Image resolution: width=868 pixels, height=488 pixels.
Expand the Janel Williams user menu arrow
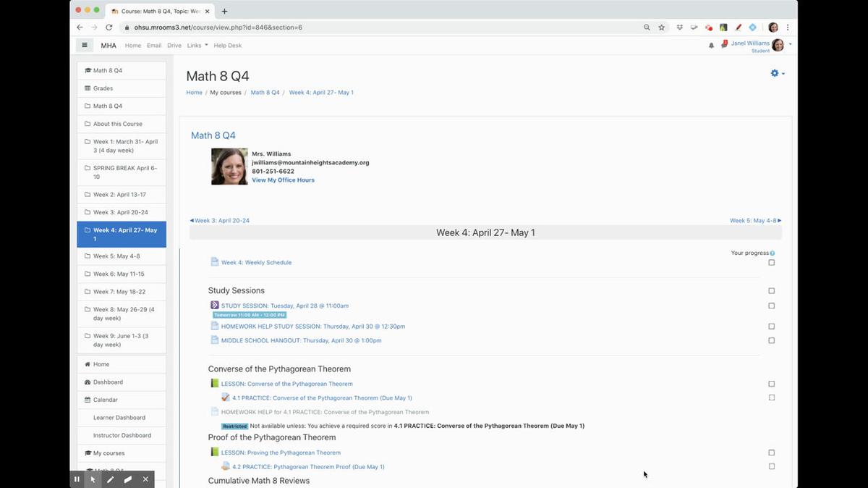[x=790, y=44]
